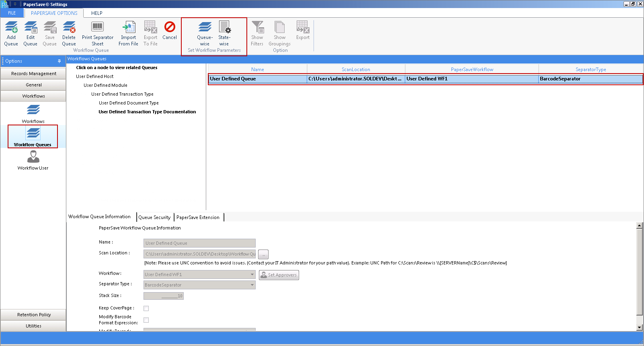Screen dimensions: 644x346
Task: Expand Records Management section
Action: tap(33, 74)
